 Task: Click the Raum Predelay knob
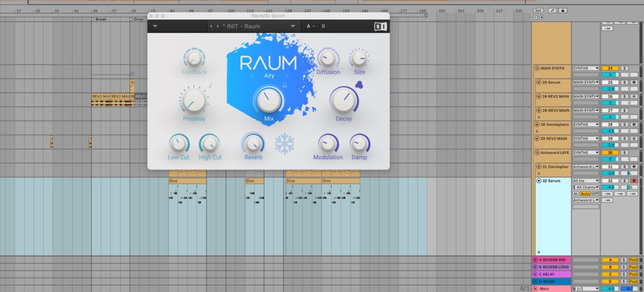click(x=194, y=100)
